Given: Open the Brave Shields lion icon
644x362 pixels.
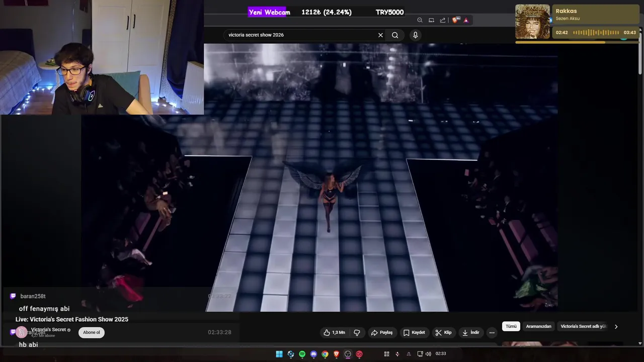Looking at the screenshot, I should tap(455, 20).
